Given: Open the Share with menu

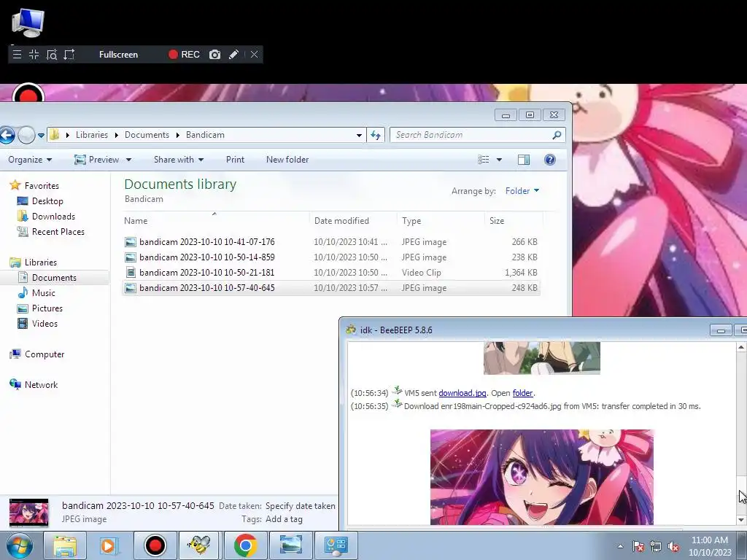Looking at the screenshot, I should coord(179,160).
